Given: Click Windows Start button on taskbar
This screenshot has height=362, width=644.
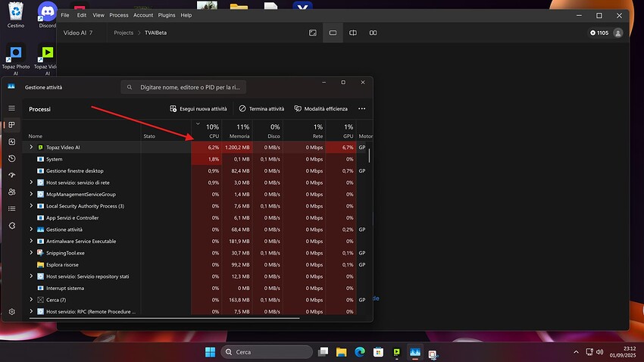Looking at the screenshot, I should 211,351.
